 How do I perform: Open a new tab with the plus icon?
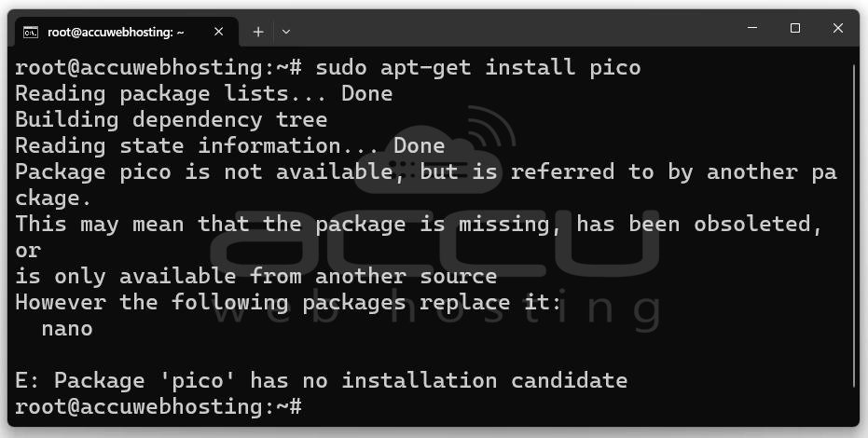tap(258, 32)
